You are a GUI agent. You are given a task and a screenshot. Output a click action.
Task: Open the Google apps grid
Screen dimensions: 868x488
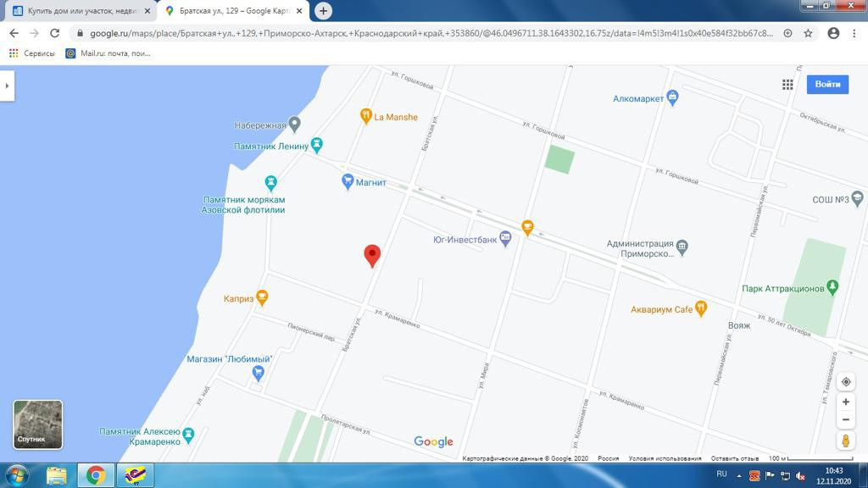point(787,85)
